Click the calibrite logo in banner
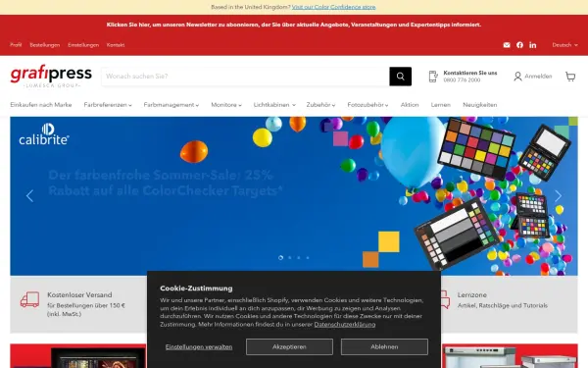588x368 pixels. coord(44,134)
